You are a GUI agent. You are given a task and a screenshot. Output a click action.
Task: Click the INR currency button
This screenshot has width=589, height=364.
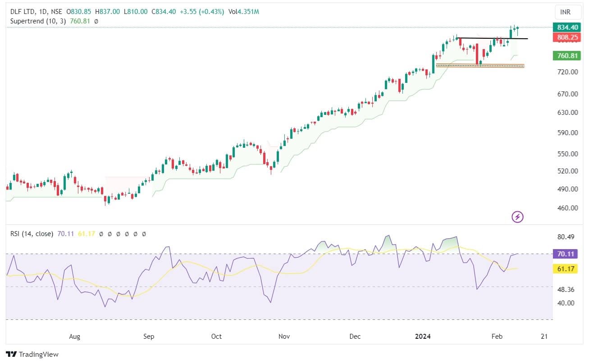pyautogui.click(x=567, y=12)
